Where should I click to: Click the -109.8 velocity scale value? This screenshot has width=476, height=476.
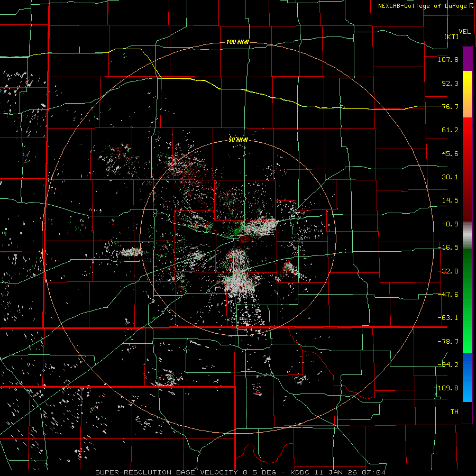(446, 388)
